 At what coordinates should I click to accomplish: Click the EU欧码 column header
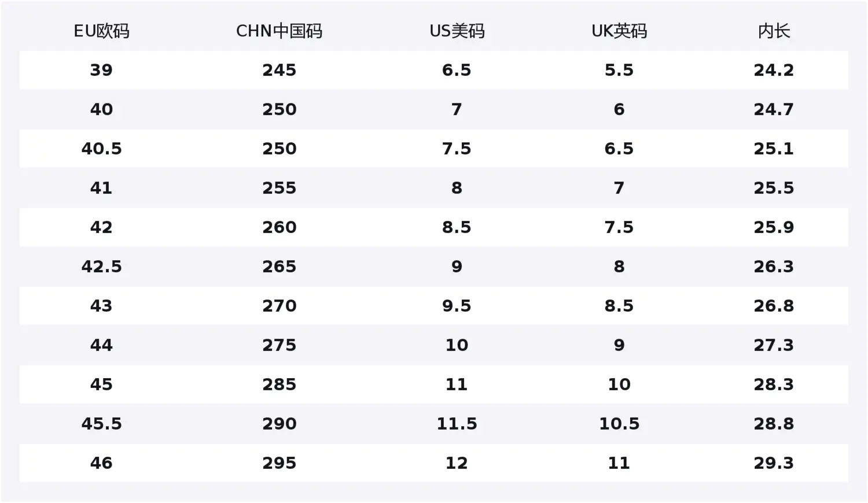(x=101, y=31)
